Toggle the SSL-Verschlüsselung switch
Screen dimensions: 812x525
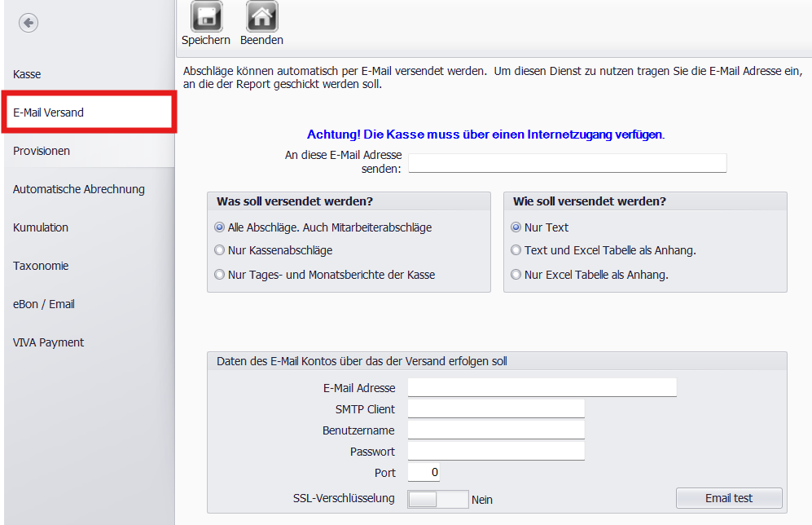pos(438,500)
